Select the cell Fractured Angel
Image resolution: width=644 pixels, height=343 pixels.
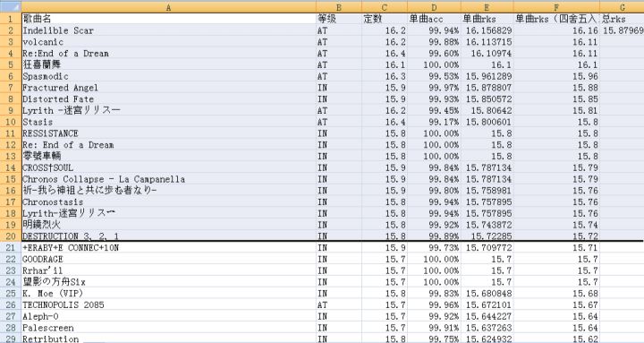click(168, 87)
